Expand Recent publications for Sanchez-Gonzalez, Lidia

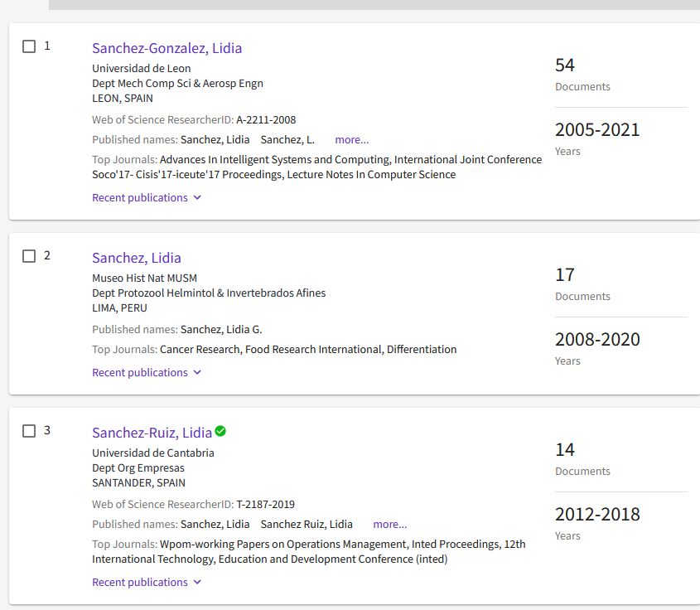click(147, 197)
